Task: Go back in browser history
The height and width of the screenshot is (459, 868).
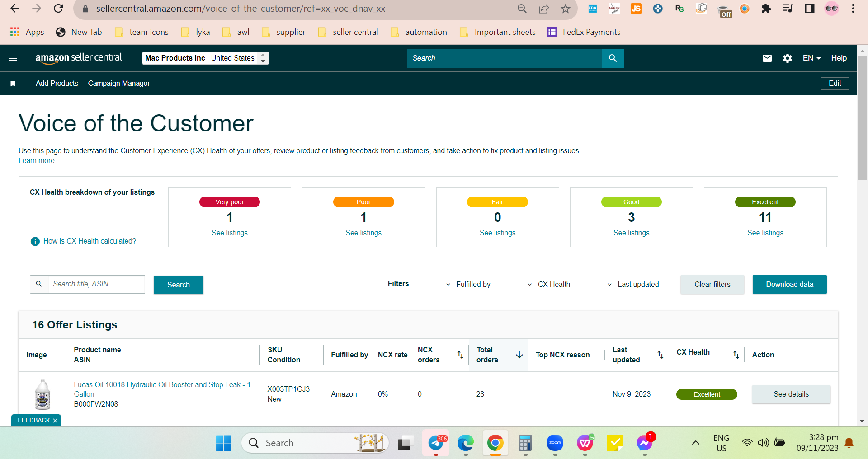Action: tap(15, 9)
